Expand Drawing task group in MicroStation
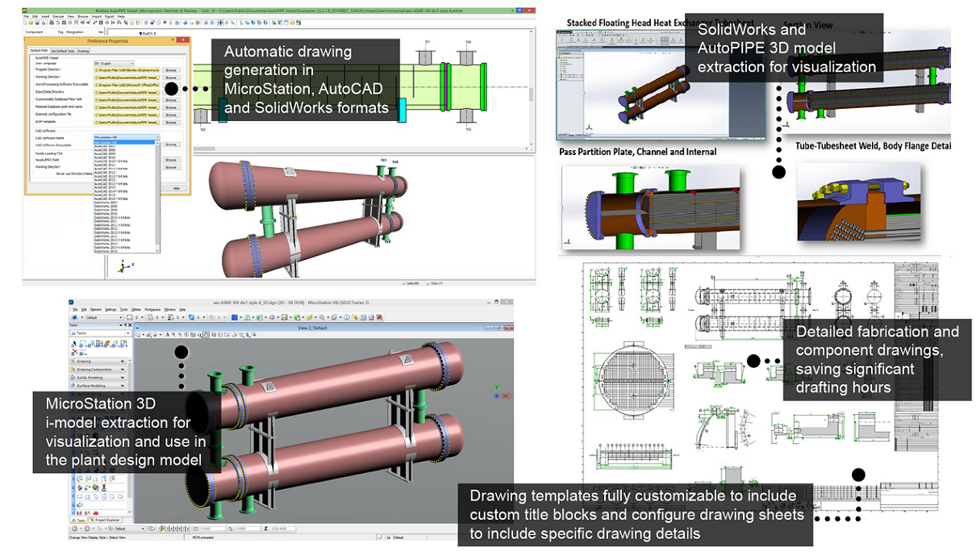Screen dimensions: 980x552 tap(98, 362)
